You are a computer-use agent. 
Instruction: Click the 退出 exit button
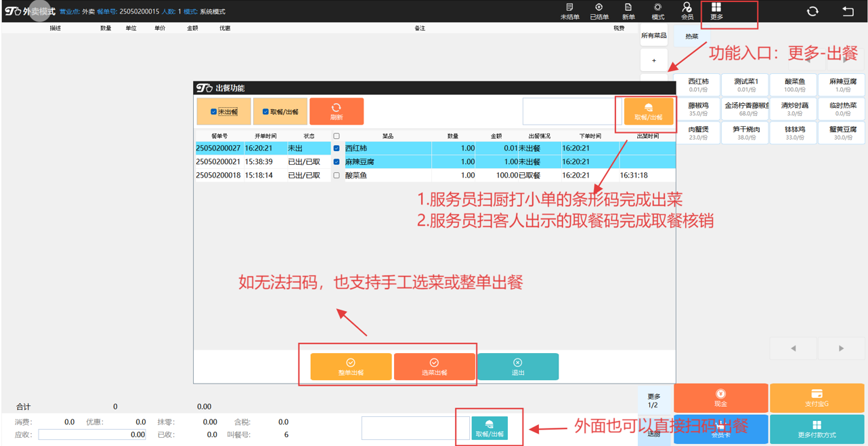[517, 367]
